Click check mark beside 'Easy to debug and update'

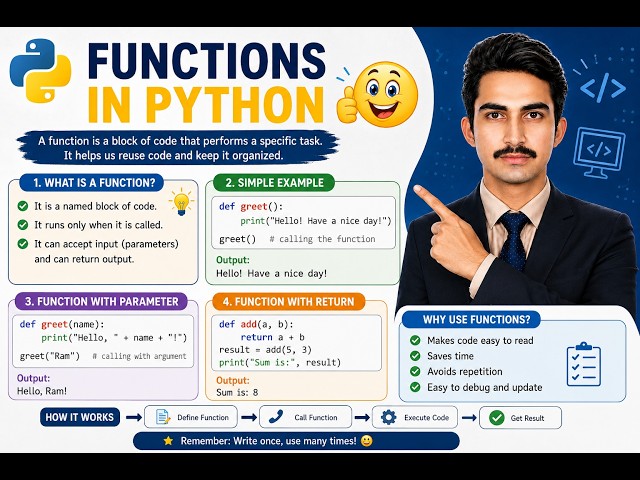(x=415, y=387)
